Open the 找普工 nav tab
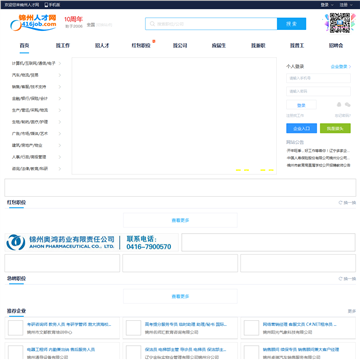The image size is (360, 360). (297, 46)
